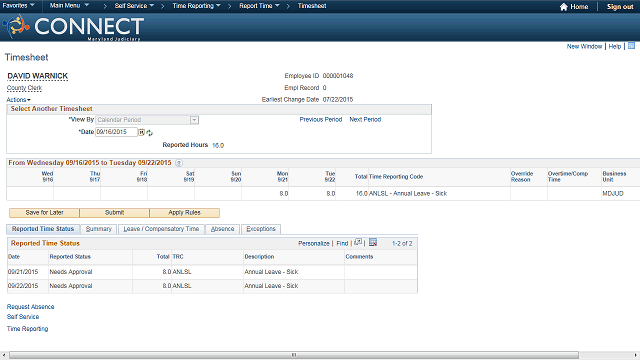This screenshot has width=640, height=360.
Task: Click the Sign out link
Action: point(620,7)
